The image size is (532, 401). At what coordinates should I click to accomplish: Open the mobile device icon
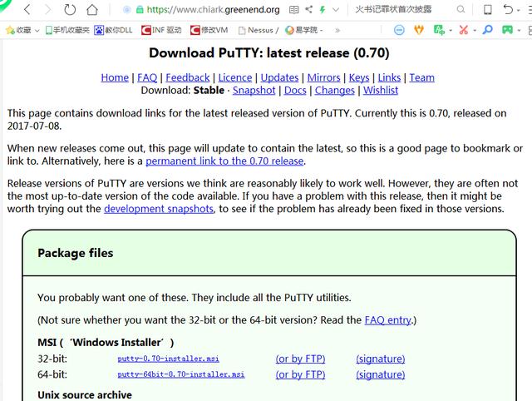pyautogui.click(x=488, y=9)
